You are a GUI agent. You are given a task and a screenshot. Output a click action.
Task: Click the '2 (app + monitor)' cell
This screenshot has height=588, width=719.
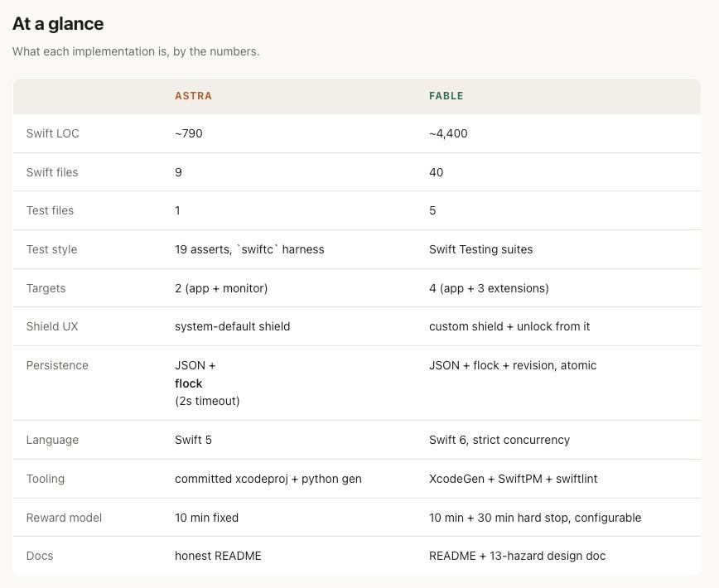point(221,288)
